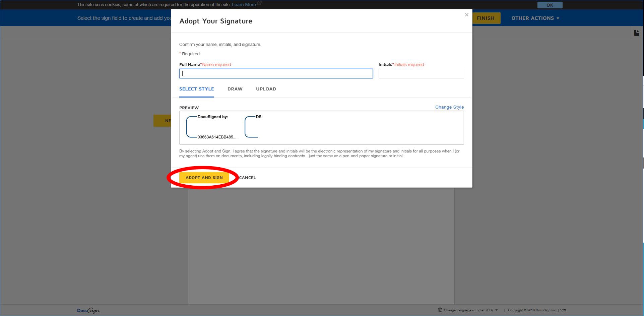Focus the Full Name input field
The image size is (644, 316).
[x=276, y=73]
